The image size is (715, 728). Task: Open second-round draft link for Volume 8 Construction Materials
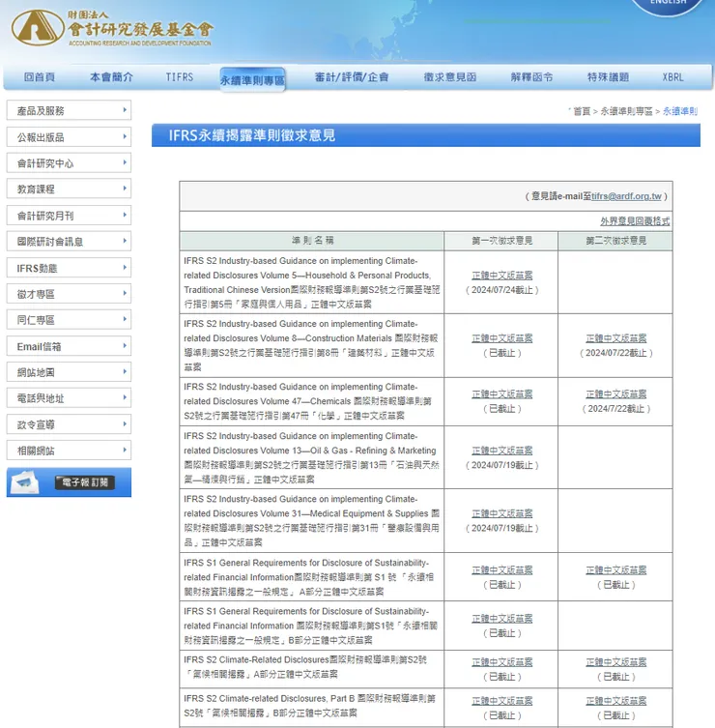pos(615,338)
